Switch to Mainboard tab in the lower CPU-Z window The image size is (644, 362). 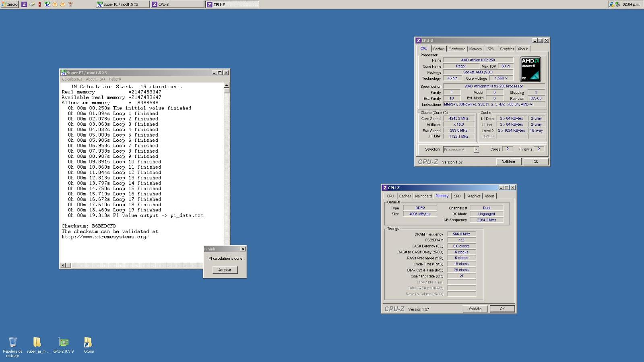coord(423,196)
